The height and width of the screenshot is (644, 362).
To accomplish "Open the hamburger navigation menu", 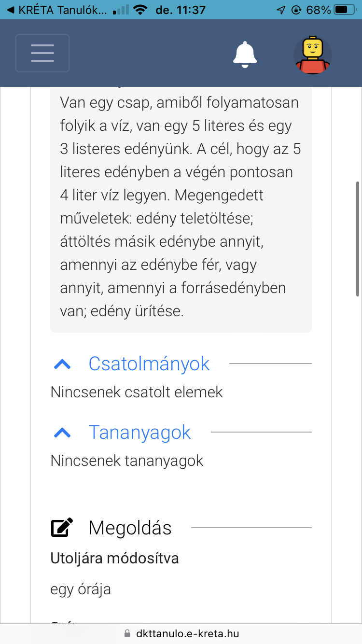I will coord(42,53).
